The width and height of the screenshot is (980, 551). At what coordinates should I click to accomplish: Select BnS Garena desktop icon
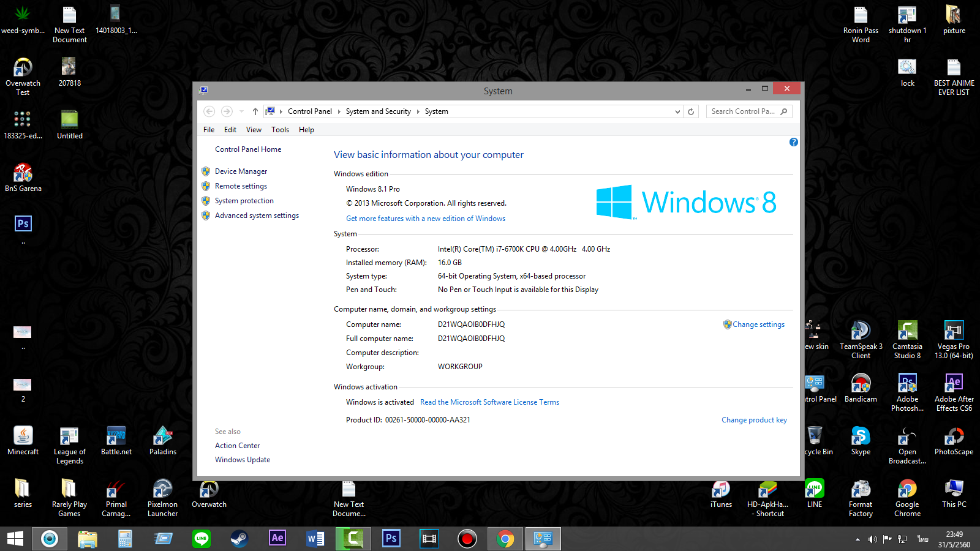pos(23,178)
